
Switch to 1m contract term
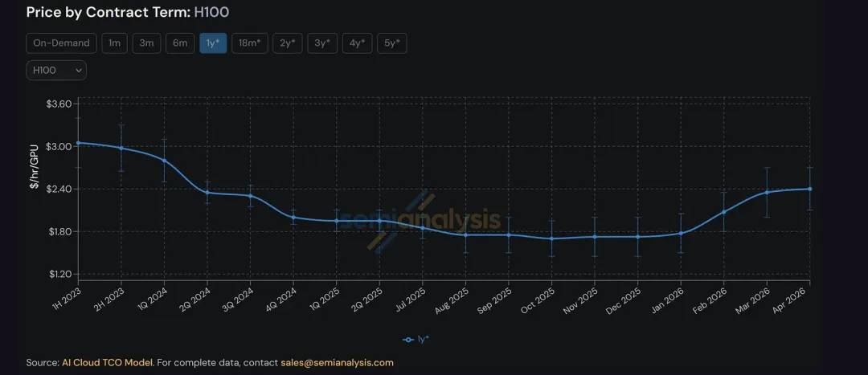click(x=115, y=43)
